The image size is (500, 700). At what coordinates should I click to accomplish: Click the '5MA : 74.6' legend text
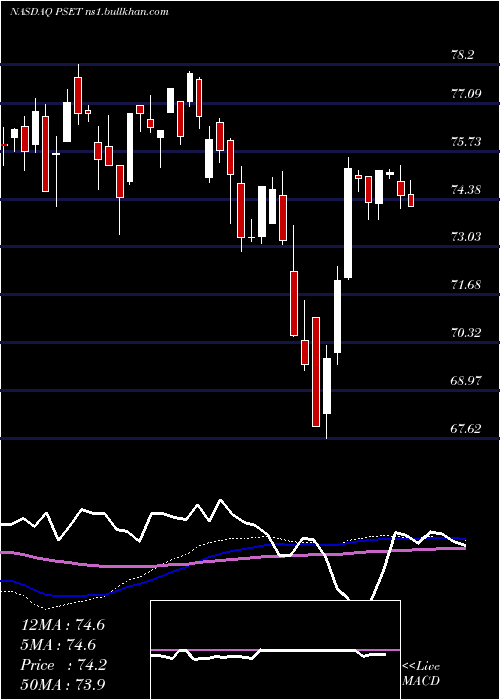[x=58, y=645]
